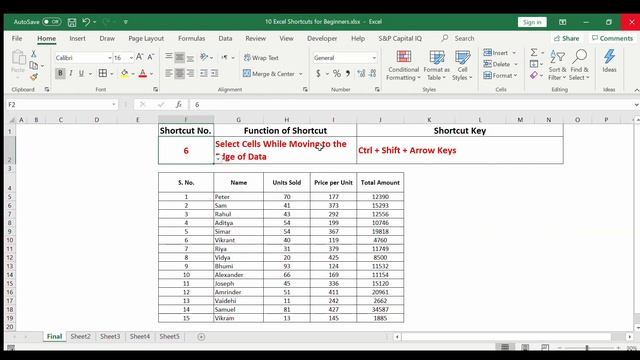
Task: Open Format as Table gallery
Action: (x=436, y=65)
